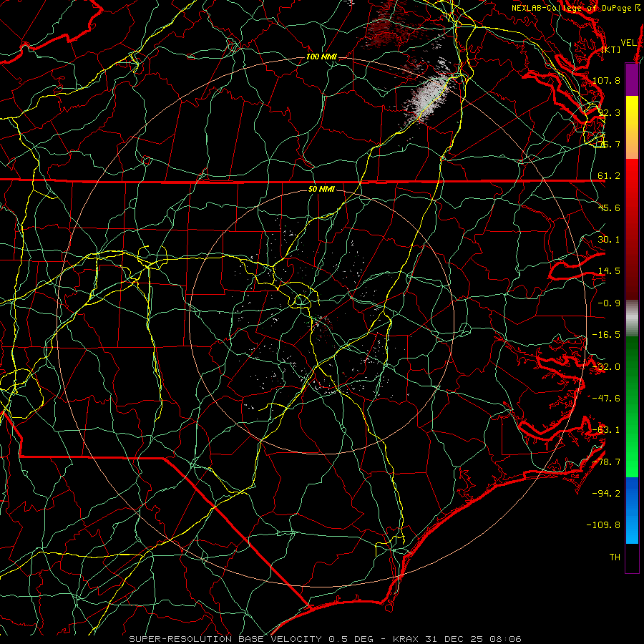Select the -32.0 velocity scale value
The width and height of the screenshot is (644, 644).
click(x=606, y=367)
